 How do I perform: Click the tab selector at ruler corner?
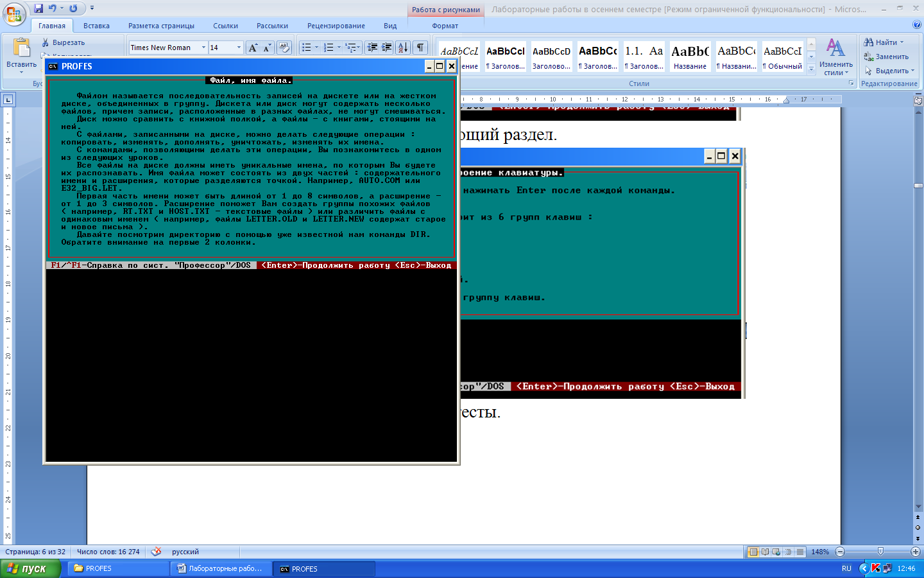[8, 100]
